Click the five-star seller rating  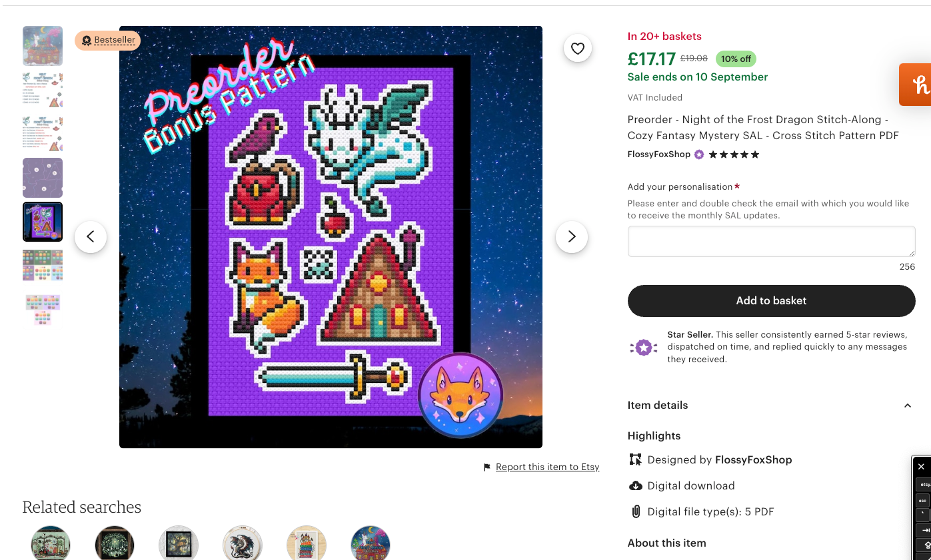click(x=734, y=154)
